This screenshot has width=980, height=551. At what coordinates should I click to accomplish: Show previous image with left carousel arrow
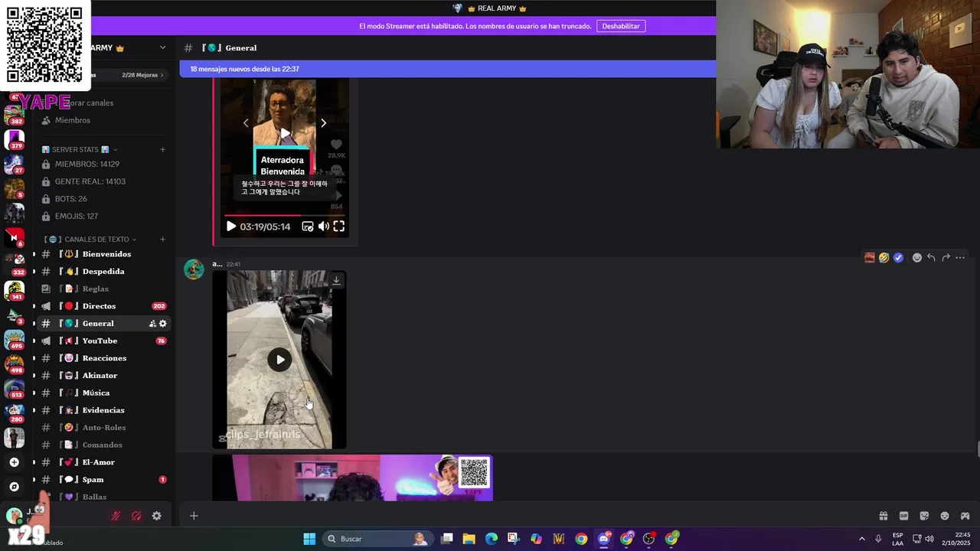click(x=246, y=123)
